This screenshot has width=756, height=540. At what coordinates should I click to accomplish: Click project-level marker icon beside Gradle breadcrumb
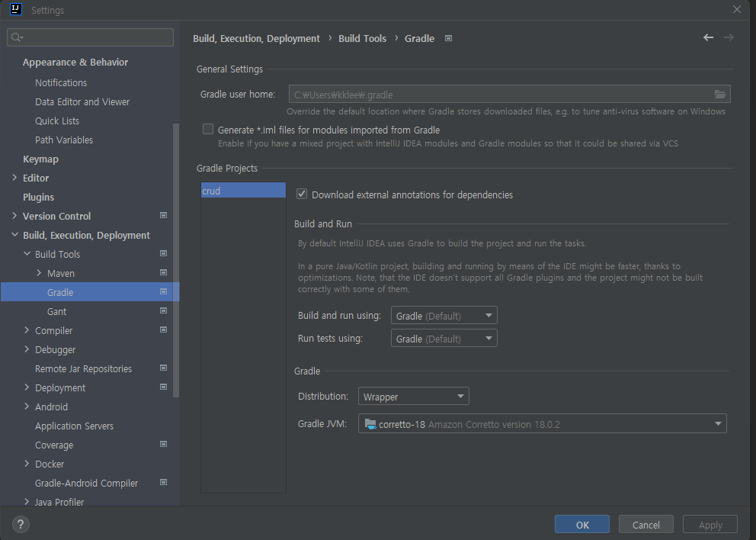[x=448, y=38]
